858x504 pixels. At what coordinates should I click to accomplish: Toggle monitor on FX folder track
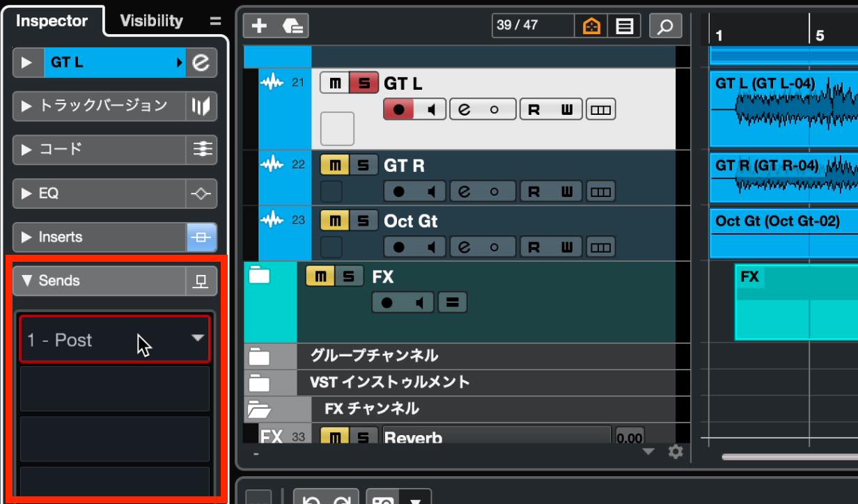[x=419, y=302]
